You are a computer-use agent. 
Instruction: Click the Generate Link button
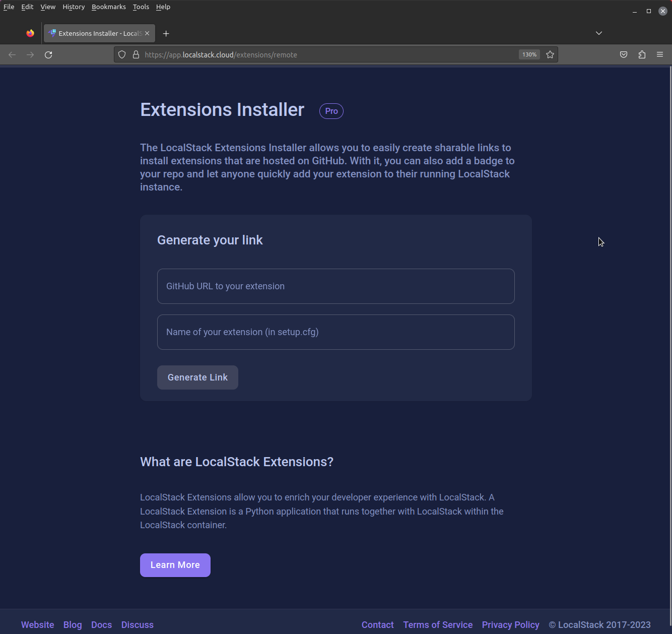click(197, 377)
